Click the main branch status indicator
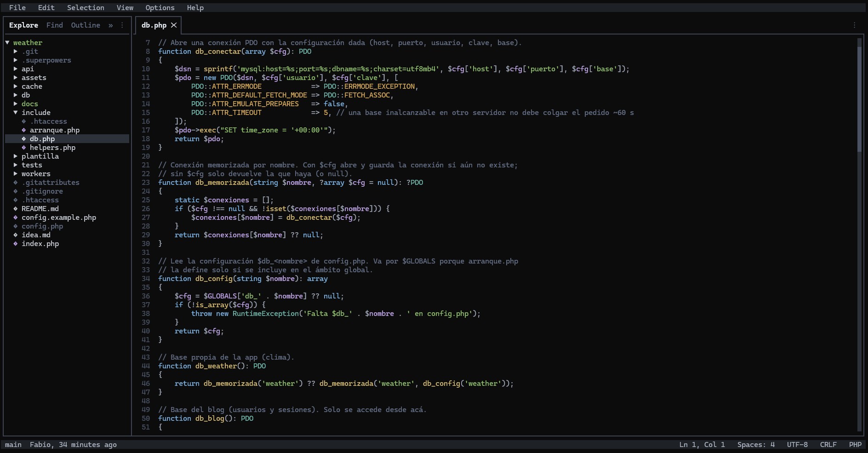This screenshot has width=868, height=453. (13, 445)
